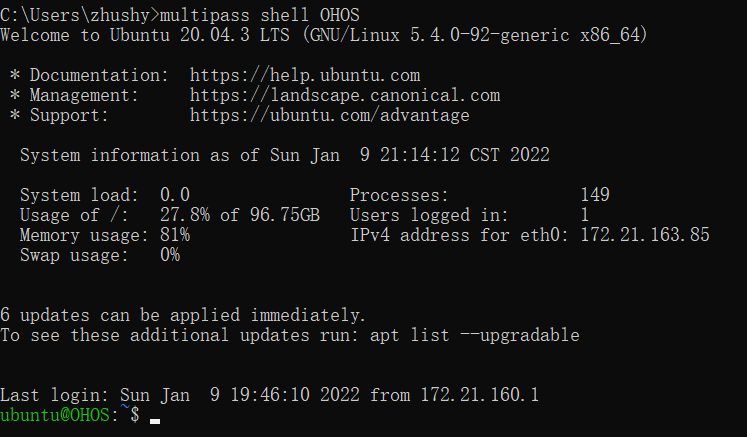
Task: Click the Processes count 149
Action: 594,195
